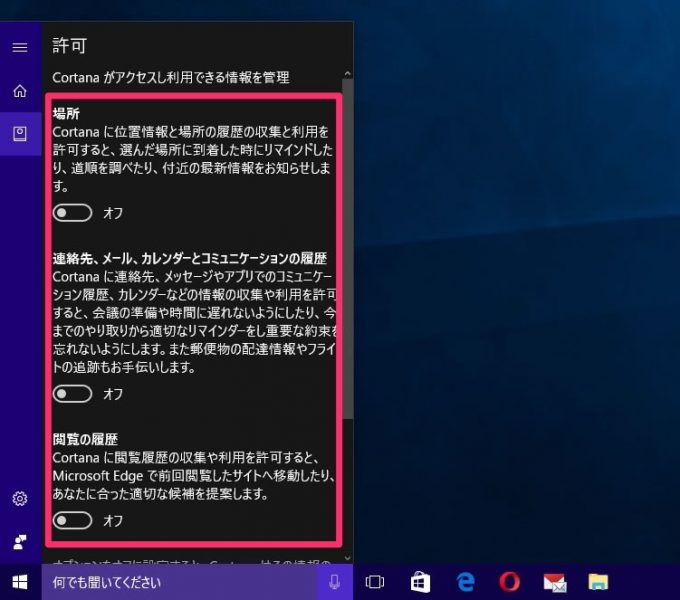
Task: Open Cortana settings gear
Action: point(20,499)
